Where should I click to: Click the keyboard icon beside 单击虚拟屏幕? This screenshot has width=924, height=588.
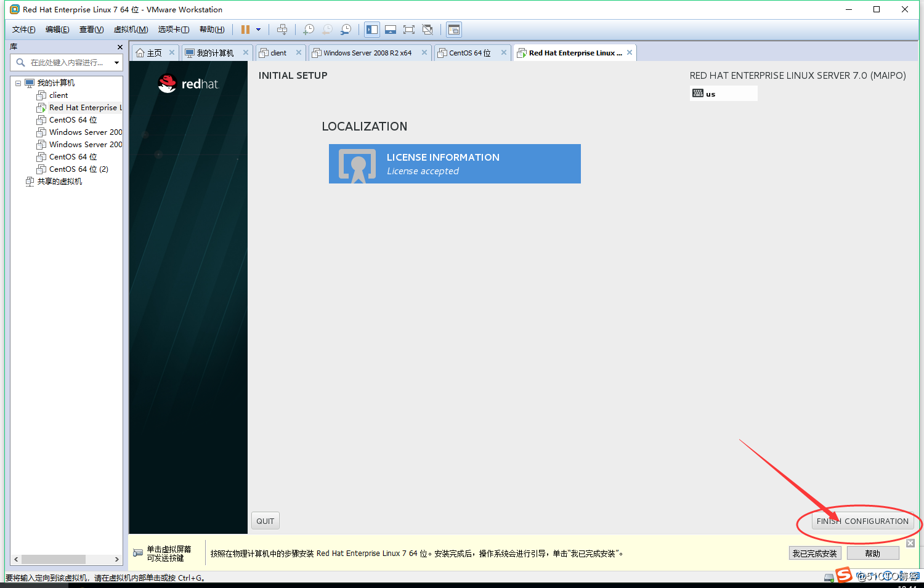(138, 553)
